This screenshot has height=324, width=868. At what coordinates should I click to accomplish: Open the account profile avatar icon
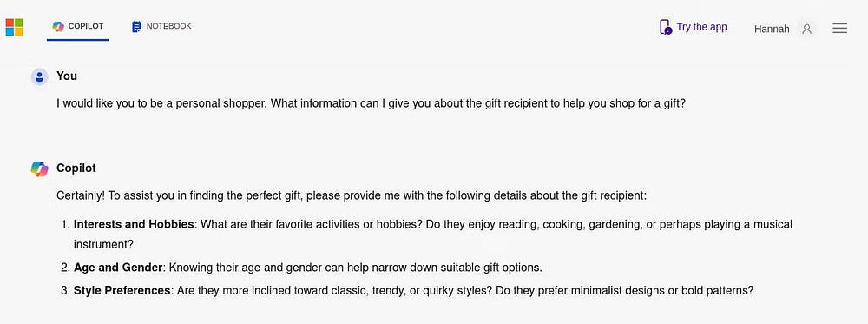pos(806,29)
